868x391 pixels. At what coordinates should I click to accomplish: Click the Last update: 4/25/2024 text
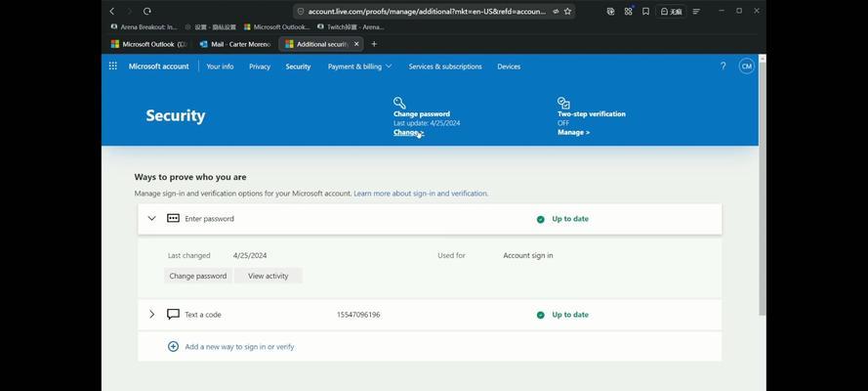[427, 123]
